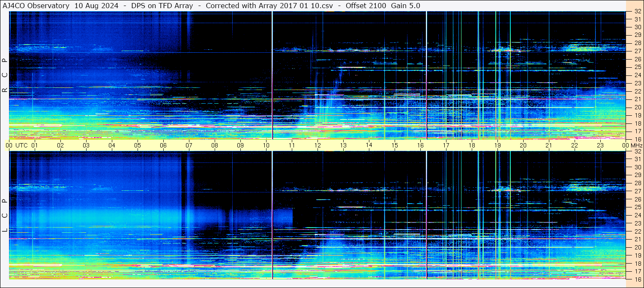644x288 pixels.
Task: Click the AJ4CO Observatory title text
Action: point(36,6)
